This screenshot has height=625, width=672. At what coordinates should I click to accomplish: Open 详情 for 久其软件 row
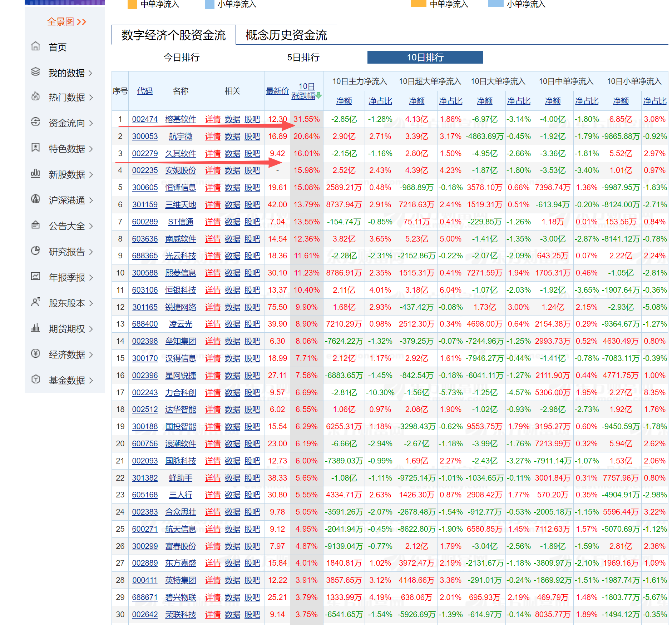tap(213, 154)
